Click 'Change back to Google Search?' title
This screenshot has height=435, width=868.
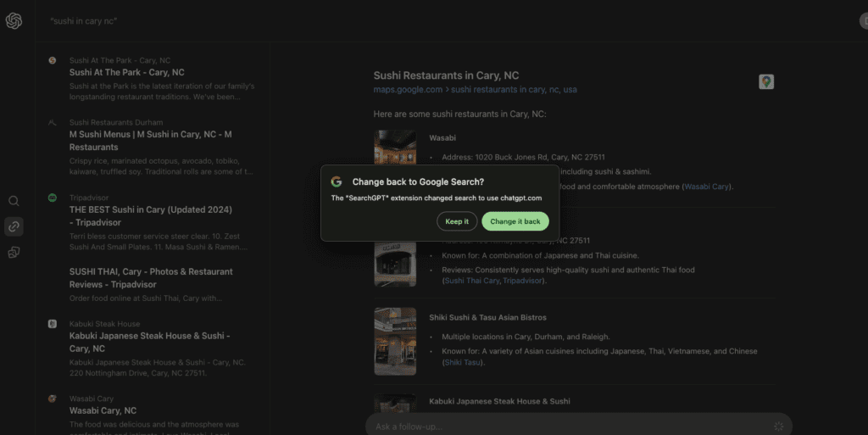tap(418, 181)
